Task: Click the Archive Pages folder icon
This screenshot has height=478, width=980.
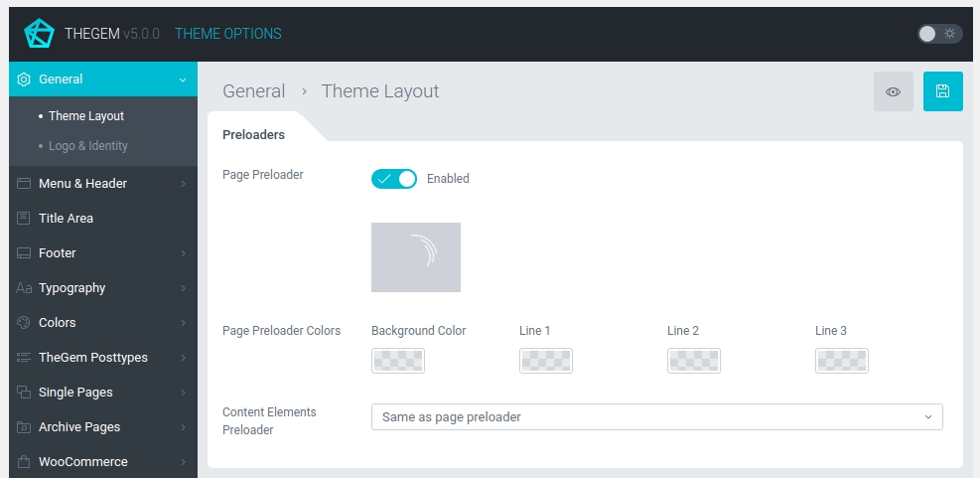Action: coord(25,427)
